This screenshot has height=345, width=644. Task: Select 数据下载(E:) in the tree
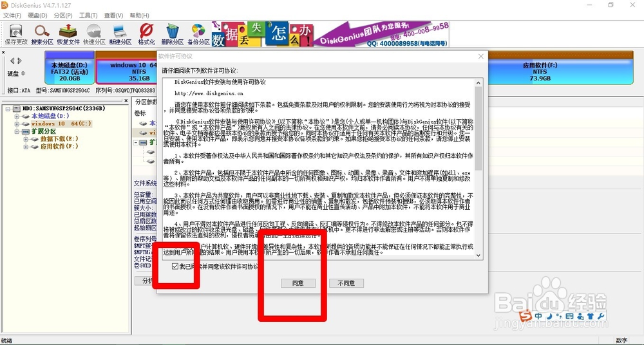point(59,139)
